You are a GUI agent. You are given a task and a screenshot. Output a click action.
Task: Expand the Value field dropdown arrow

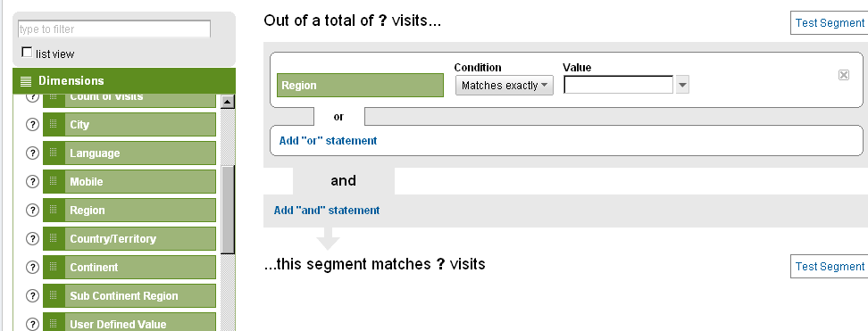[x=682, y=86]
